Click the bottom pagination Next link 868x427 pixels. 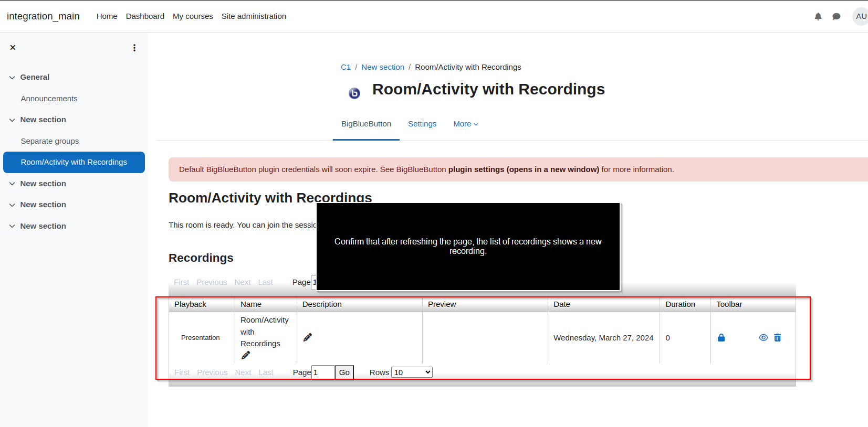[243, 372]
